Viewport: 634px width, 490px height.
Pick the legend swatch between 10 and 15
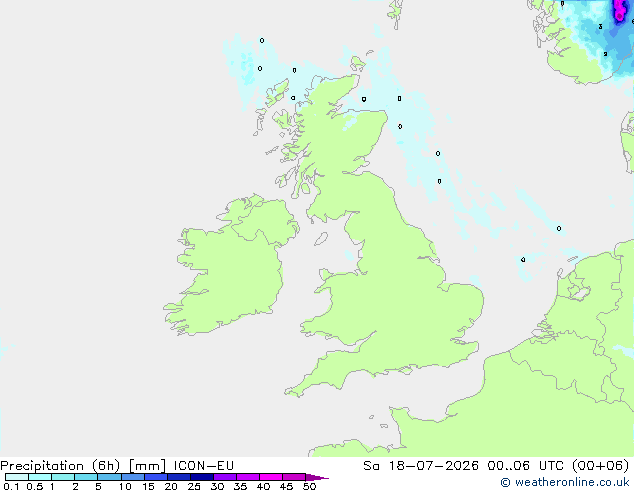click(133, 477)
